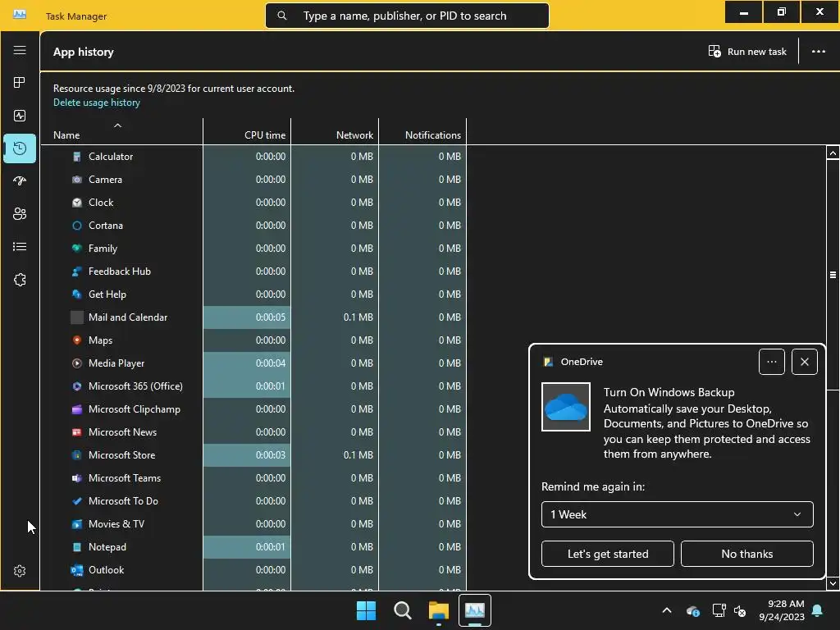Screen dimensions: 840x630
Task: Click the Movies & TV icon
Action: (x=77, y=524)
